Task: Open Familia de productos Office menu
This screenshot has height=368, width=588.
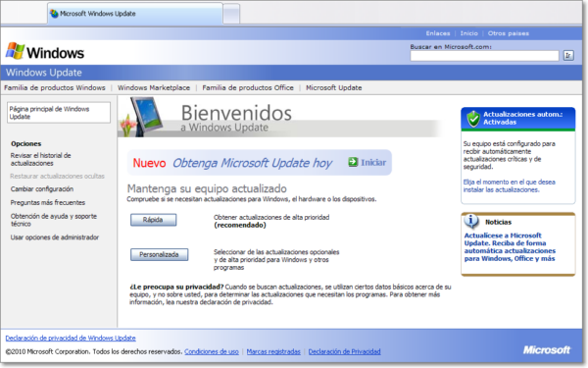Action: 248,88
